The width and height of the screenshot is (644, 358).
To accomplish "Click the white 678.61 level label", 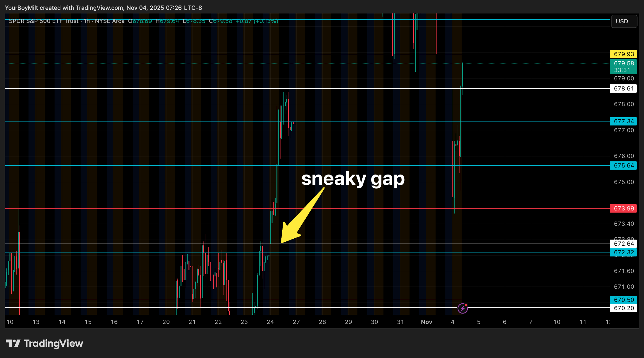I will pyautogui.click(x=623, y=88).
